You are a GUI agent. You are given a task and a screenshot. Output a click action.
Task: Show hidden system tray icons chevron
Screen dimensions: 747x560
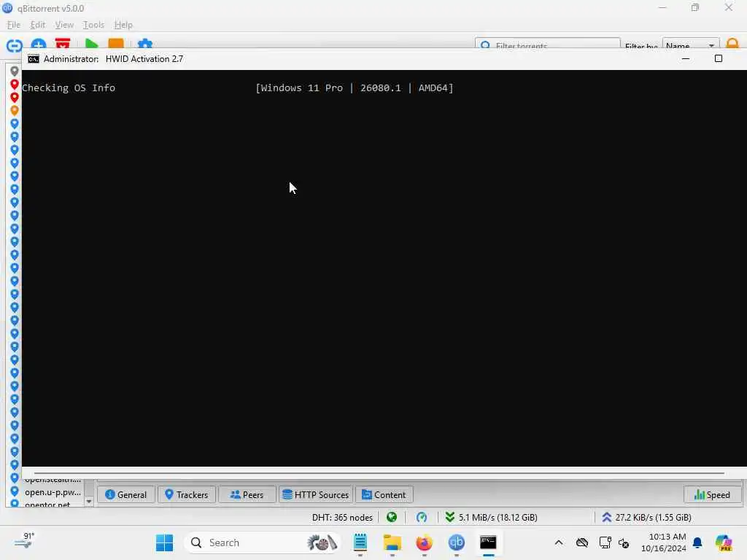click(x=559, y=542)
